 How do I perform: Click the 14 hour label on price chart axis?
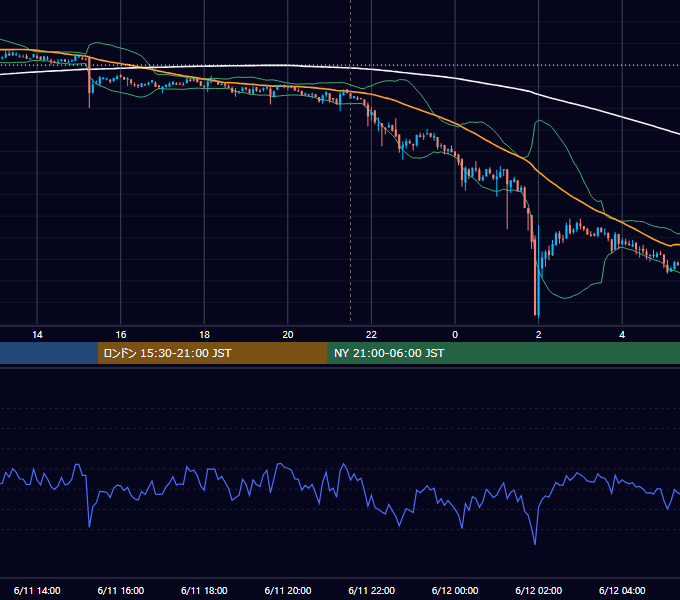click(37, 335)
